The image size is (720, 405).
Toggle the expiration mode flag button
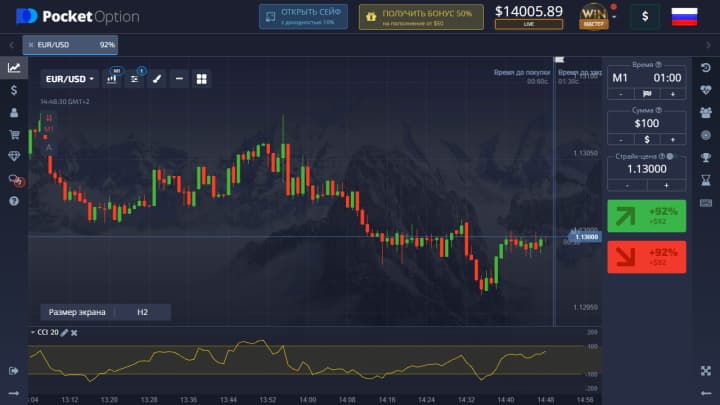[647, 94]
